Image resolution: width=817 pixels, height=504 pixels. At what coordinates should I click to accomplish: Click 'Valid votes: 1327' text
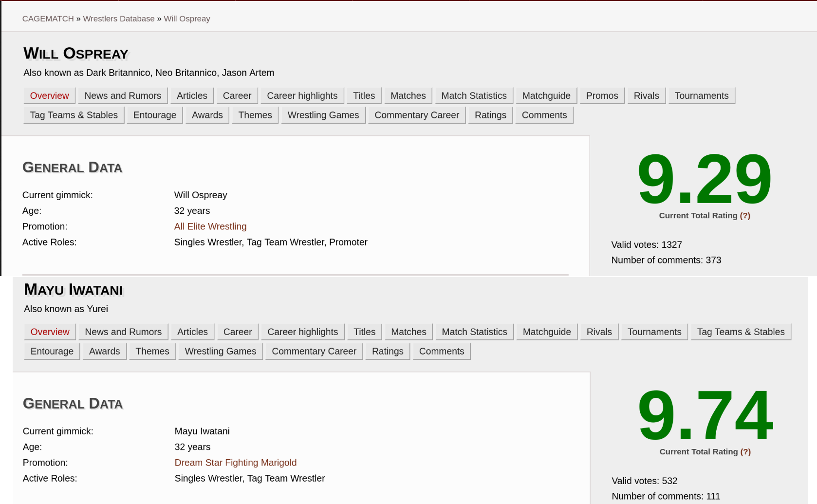pyautogui.click(x=647, y=244)
